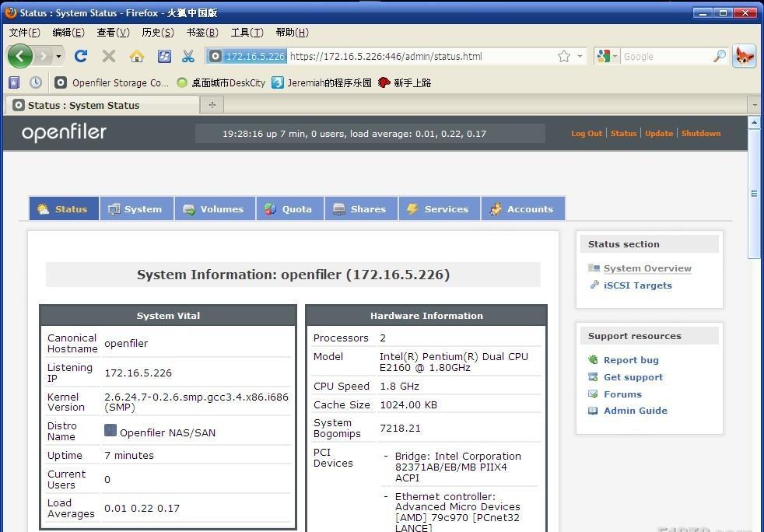Open the 历史(S) menu
Screen dimensions: 764x532
(158, 33)
